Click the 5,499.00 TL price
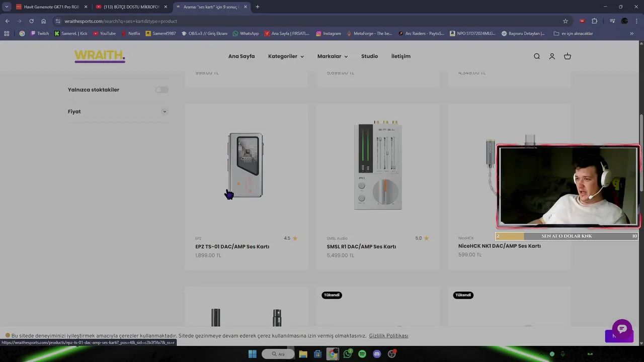Viewport: 644px width, 362px height. pyautogui.click(x=340, y=255)
